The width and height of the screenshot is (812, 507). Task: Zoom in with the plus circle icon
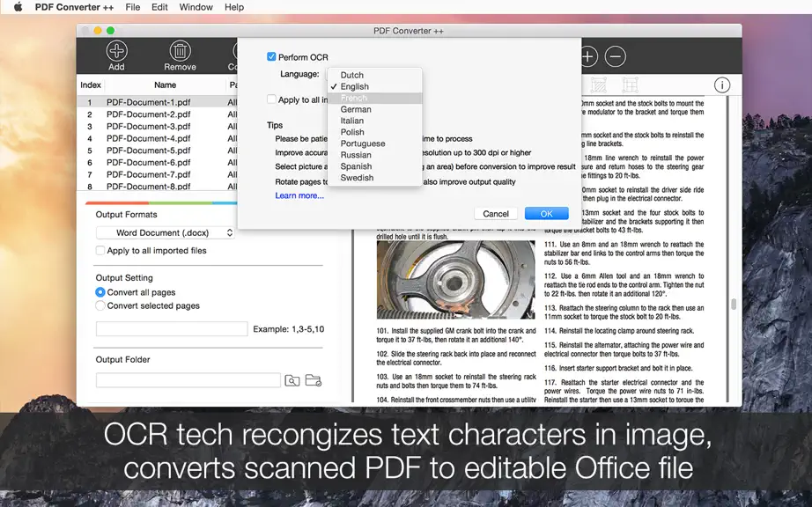click(588, 56)
